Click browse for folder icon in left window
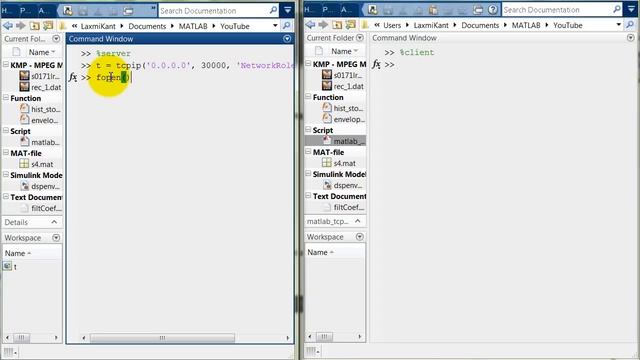The image size is (640, 360). [x=48, y=26]
